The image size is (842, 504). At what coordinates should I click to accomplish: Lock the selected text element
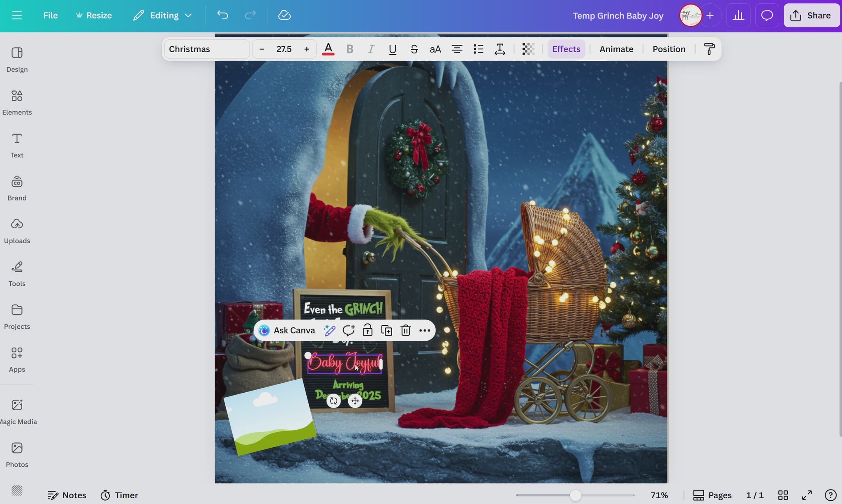point(368,330)
